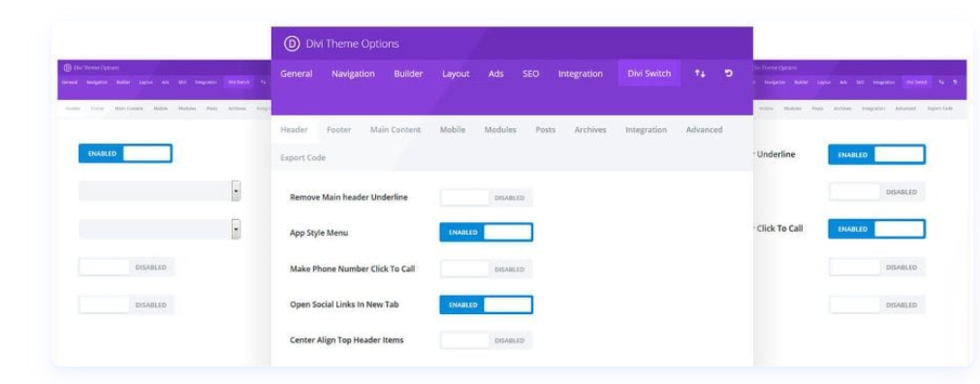The image size is (980, 384).
Task: Open the Builder tab in center window
Action: click(408, 73)
